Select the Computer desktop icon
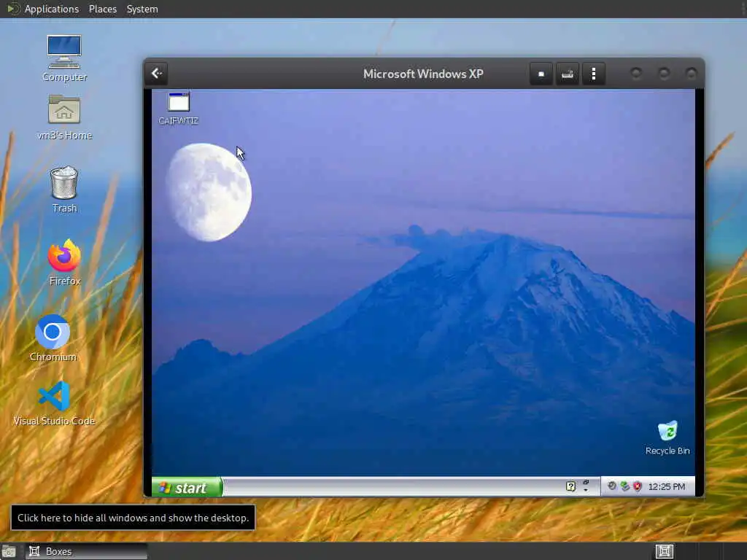 point(64,58)
